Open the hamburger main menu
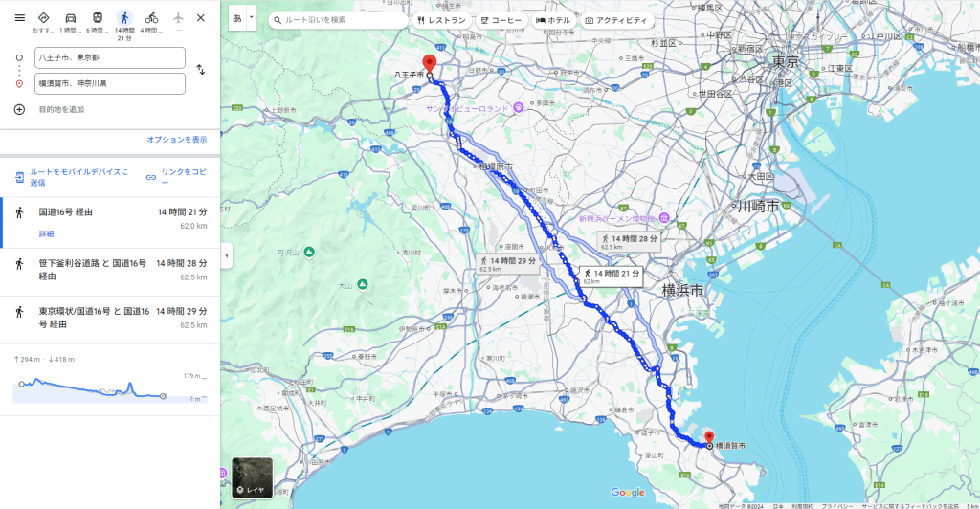 (x=20, y=17)
